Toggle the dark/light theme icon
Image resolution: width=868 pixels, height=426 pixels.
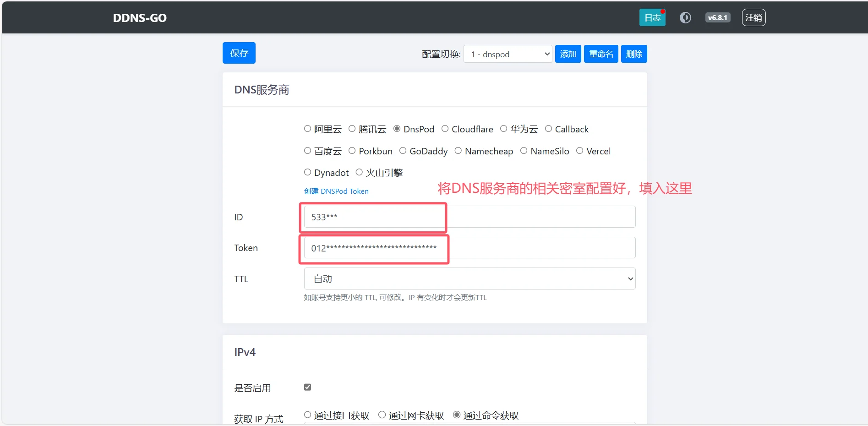[685, 18]
